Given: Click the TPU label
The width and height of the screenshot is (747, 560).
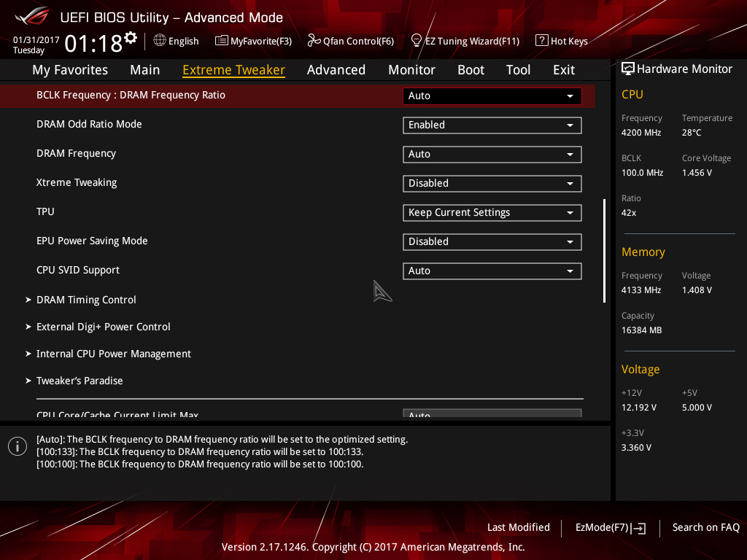Looking at the screenshot, I should (x=45, y=211).
